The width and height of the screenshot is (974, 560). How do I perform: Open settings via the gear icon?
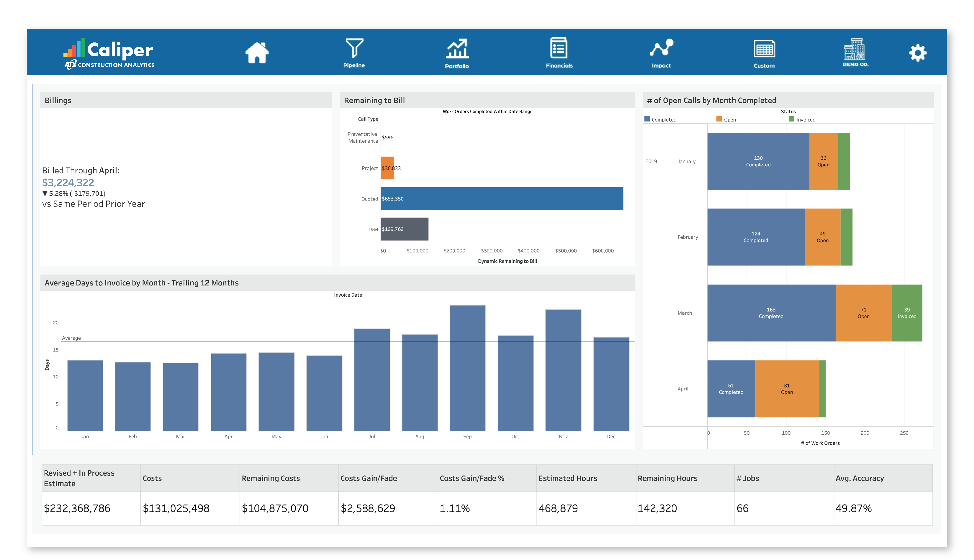point(918,53)
